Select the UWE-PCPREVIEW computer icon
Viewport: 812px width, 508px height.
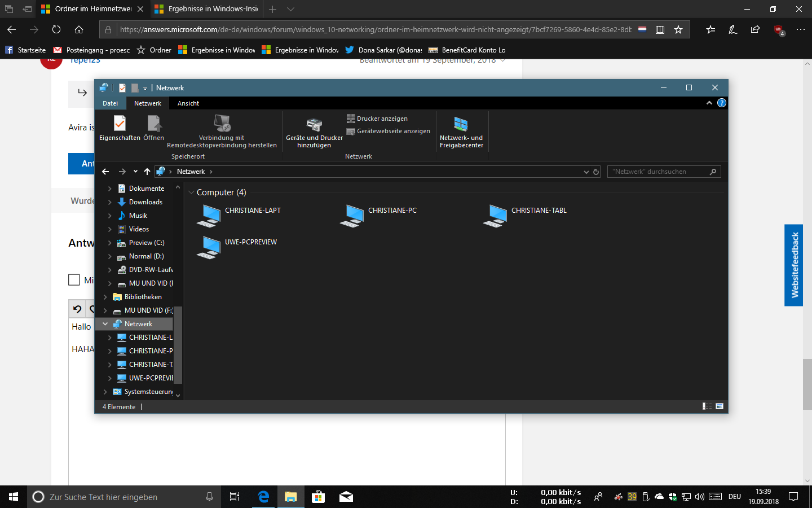(237, 248)
